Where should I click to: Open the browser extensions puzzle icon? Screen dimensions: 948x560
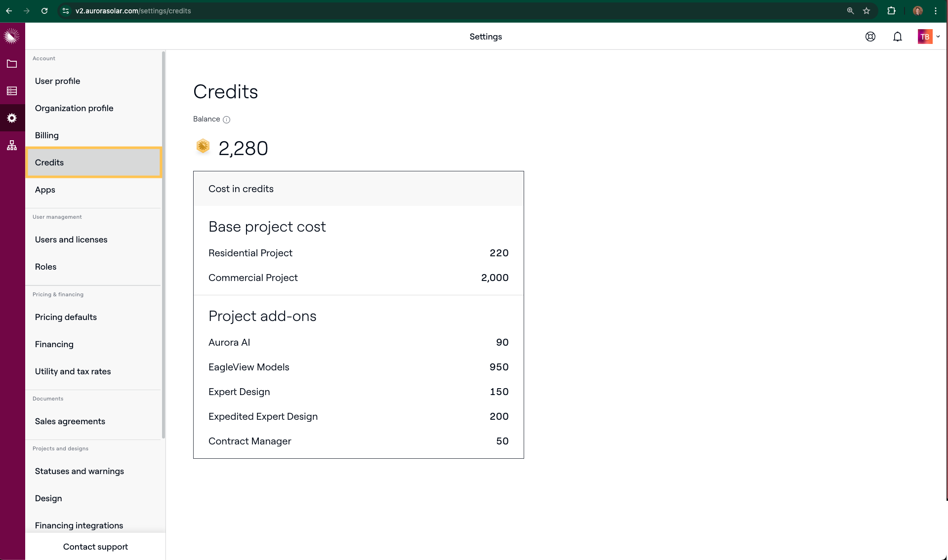pyautogui.click(x=892, y=11)
